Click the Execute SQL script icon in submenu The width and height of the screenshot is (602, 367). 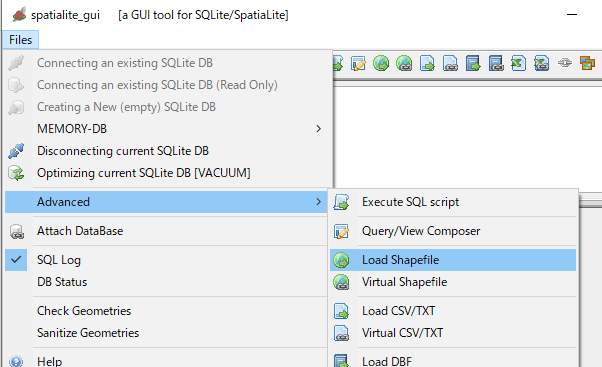341,202
